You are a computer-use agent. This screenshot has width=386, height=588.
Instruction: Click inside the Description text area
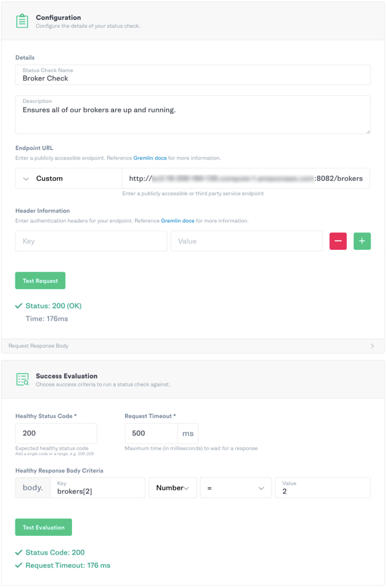tap(193, 116)
